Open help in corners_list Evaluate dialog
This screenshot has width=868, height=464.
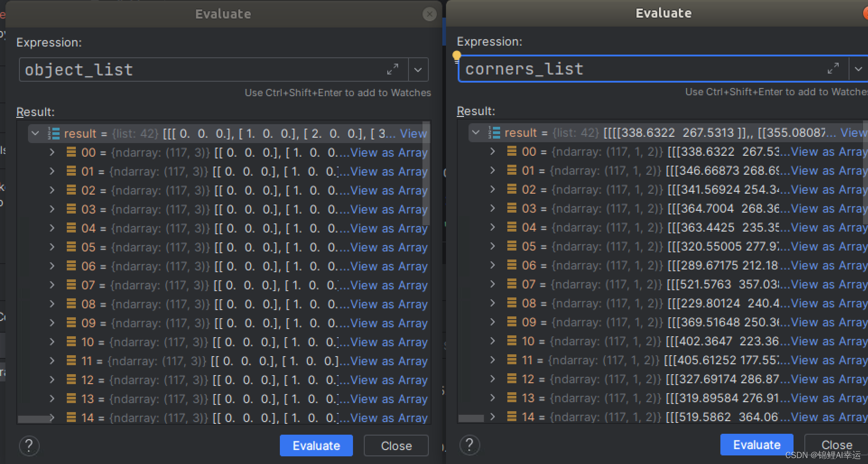pos(469,445)
